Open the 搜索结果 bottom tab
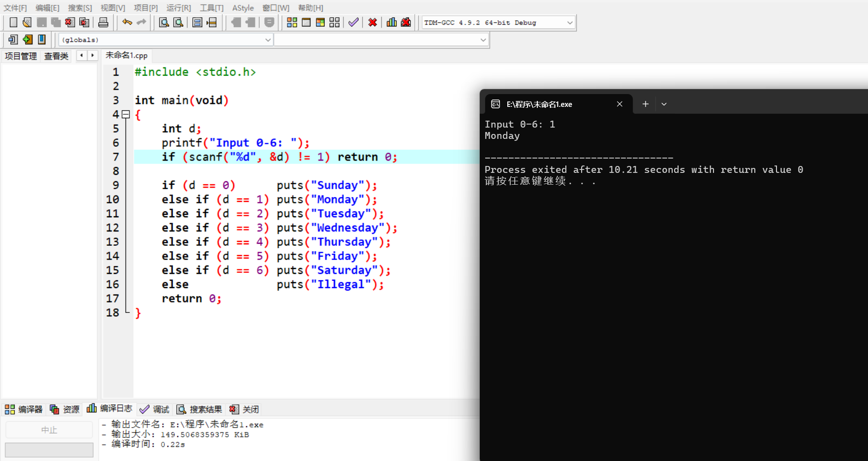The image size is (868, 461). (x=199, y=409)
